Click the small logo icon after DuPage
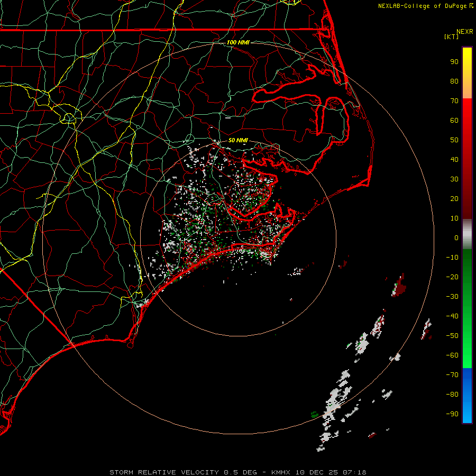The height and width of the screenshot is (476, 476). coord(471,6)
